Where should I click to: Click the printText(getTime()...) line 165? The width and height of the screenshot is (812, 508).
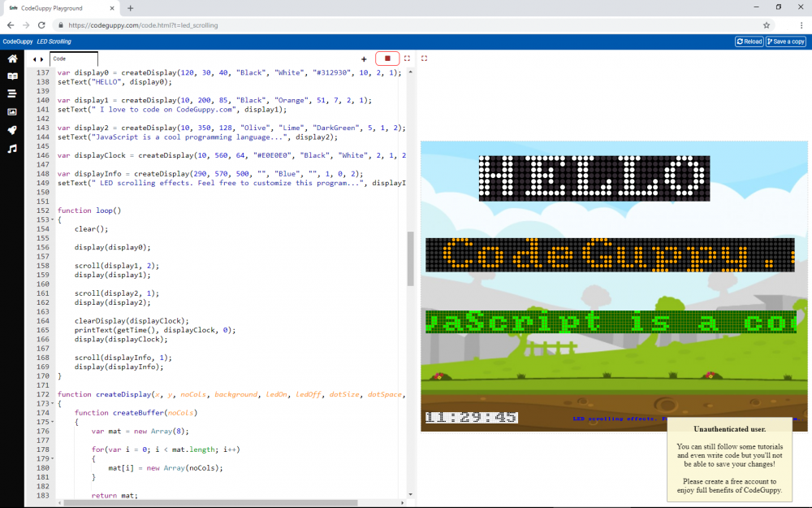click(x=155, y=330)
